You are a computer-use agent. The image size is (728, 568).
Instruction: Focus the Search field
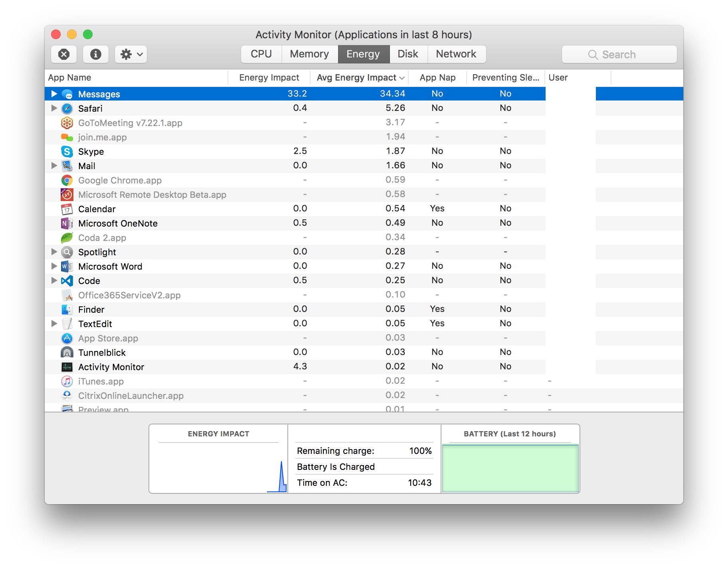tap(619, 54)
